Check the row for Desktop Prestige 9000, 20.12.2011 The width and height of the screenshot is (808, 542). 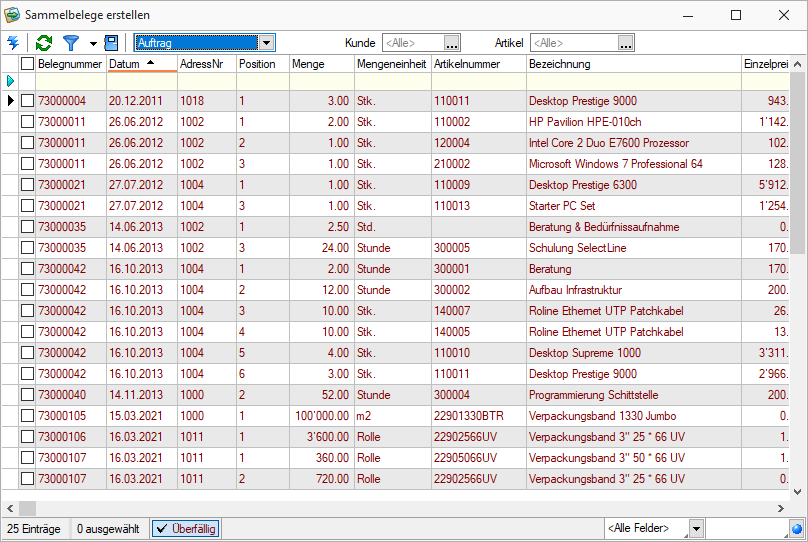[27, 100]
